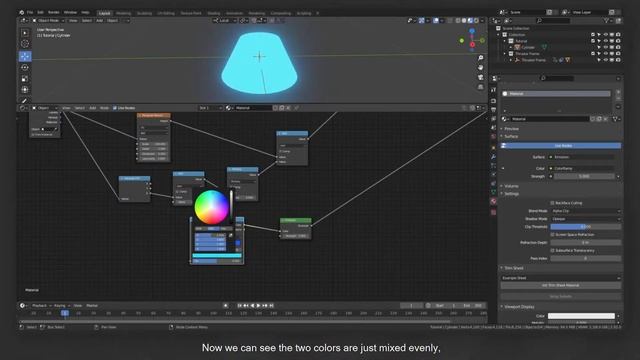Click the white Viewport Display Color swatch
Viewport: 640px width, 360px height.
tap(581, 316)
